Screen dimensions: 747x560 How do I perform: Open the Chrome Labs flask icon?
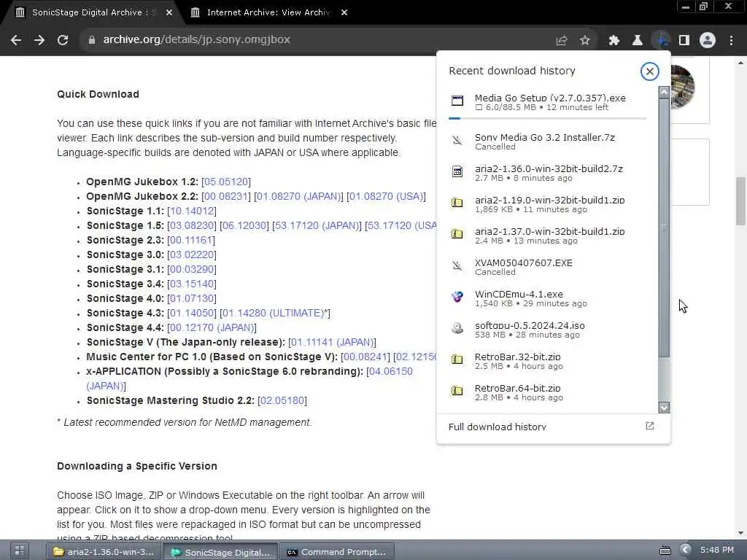[x=637, y=41]
